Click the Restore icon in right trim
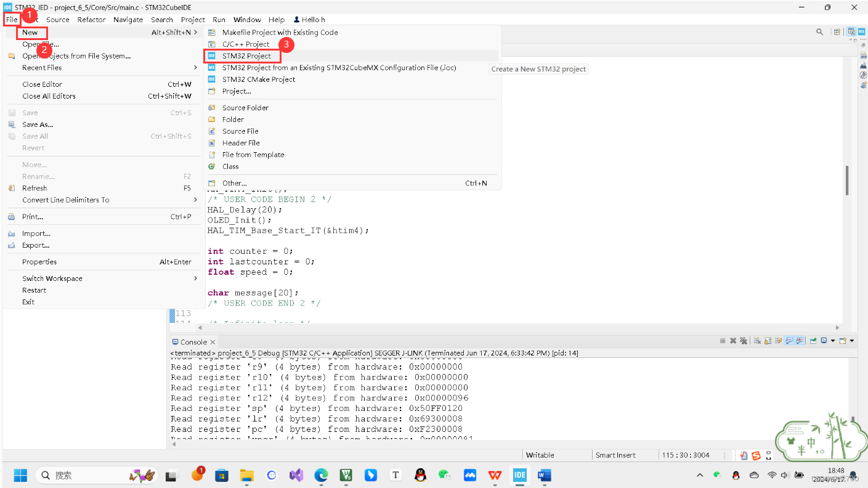 [x=863, y=45]
